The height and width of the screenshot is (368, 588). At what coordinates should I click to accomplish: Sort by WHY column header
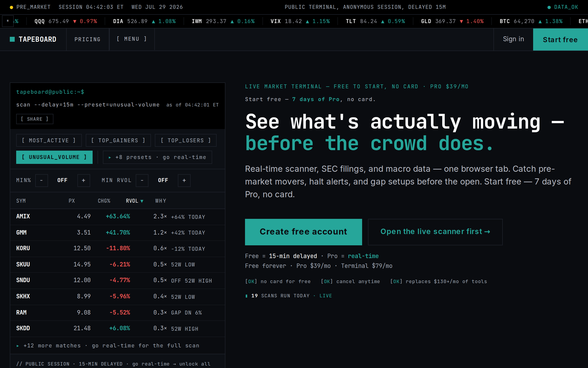(161, 201)
